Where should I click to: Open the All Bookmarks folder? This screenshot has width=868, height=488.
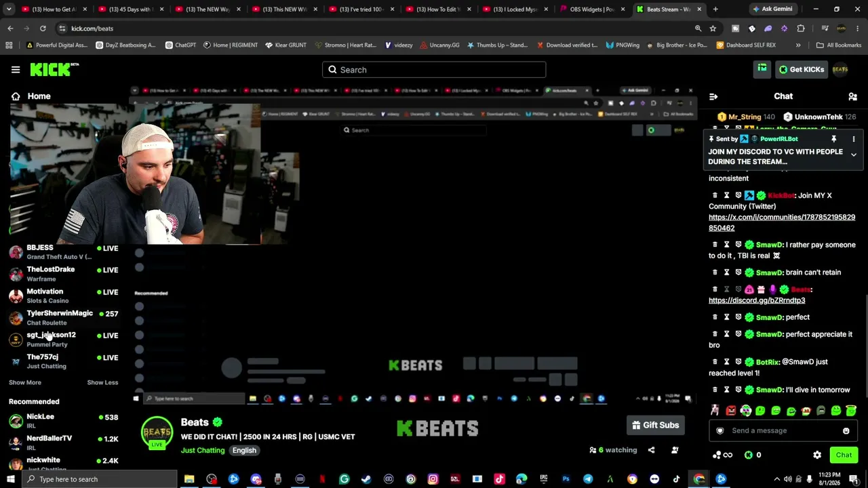point(839,45)
